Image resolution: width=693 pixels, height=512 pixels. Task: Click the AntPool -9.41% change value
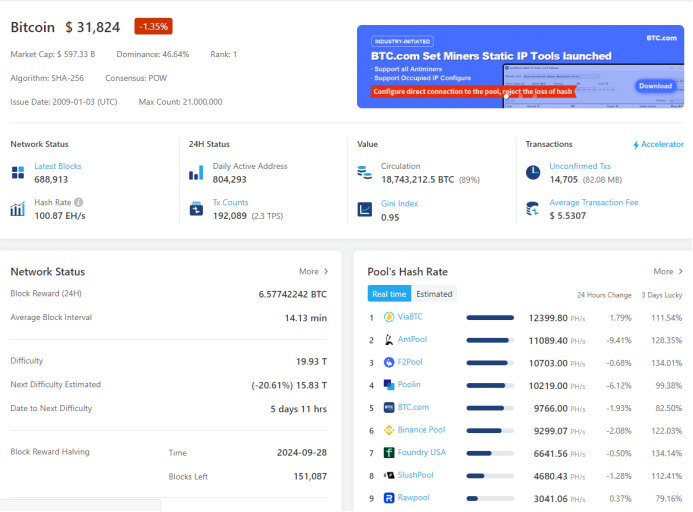click(x=619, y=340)
